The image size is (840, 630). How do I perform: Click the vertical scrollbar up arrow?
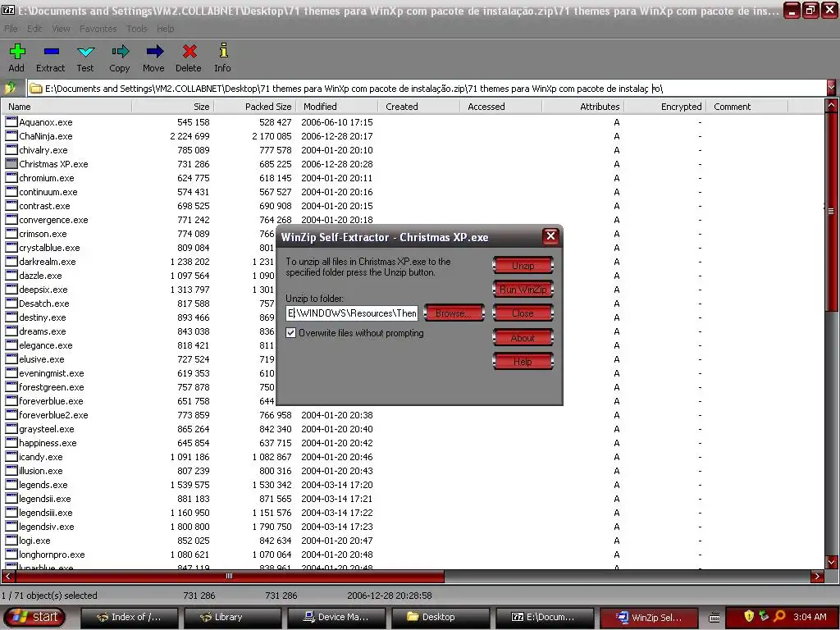[x=832, y=106]
